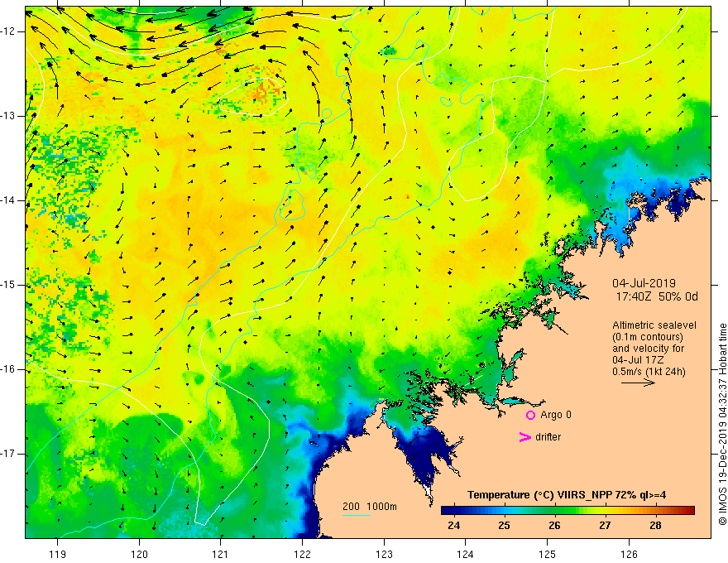Click longitude axis label 119
Screen dimensions: 728x563
[58, 554]
